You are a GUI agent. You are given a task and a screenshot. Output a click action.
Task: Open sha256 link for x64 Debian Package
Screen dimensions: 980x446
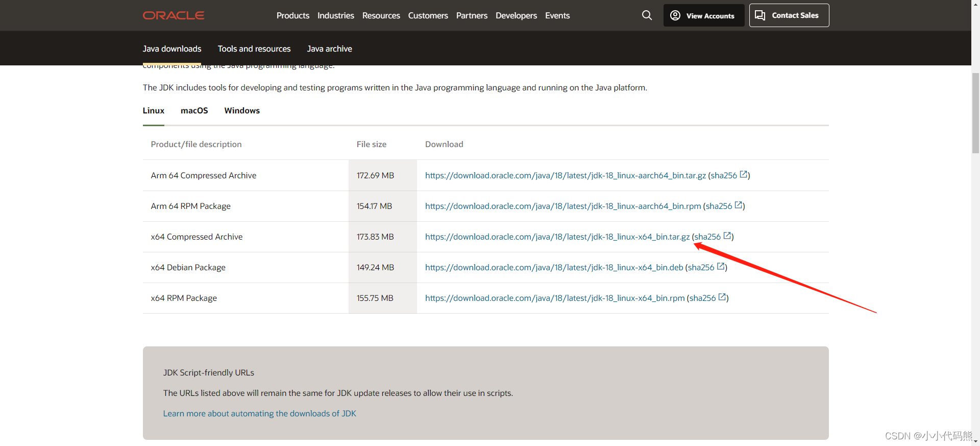pos(701,267)
